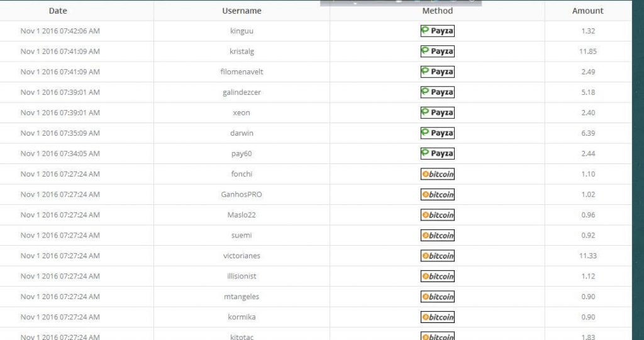The width and height of the screenshot is (644, 340).
Task: Select the bitcoin logo beside GanhosPRO
Action: 437,194
